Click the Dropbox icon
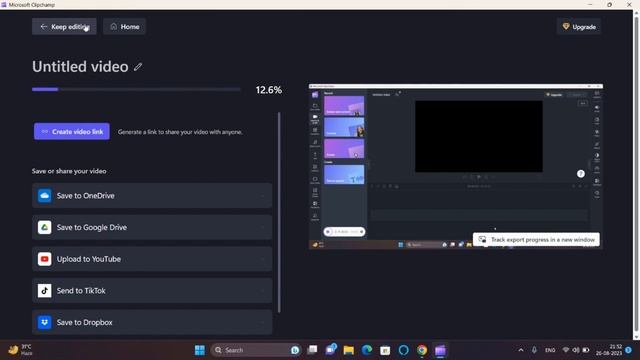The width and height of the screenshot is (640, 360). point(44,322)
